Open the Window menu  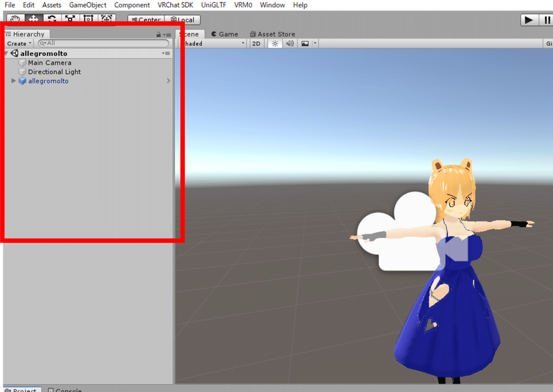coord(272,5)
